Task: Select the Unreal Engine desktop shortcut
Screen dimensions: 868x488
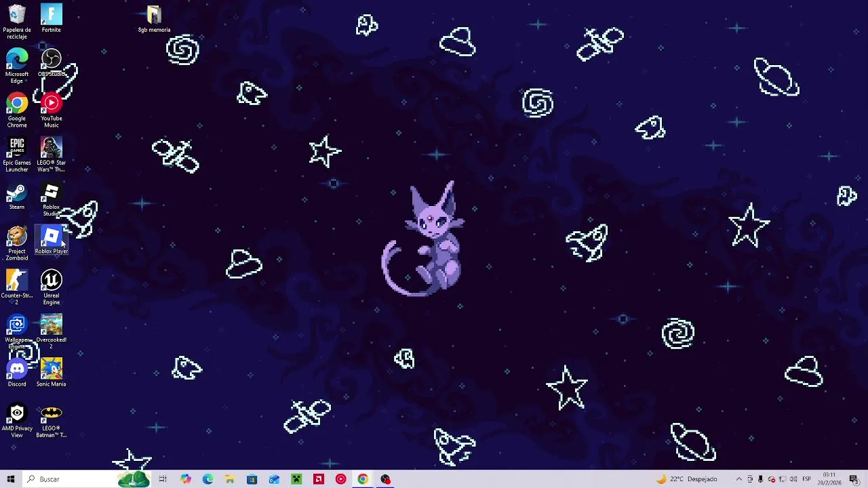Action: point(52,288)
